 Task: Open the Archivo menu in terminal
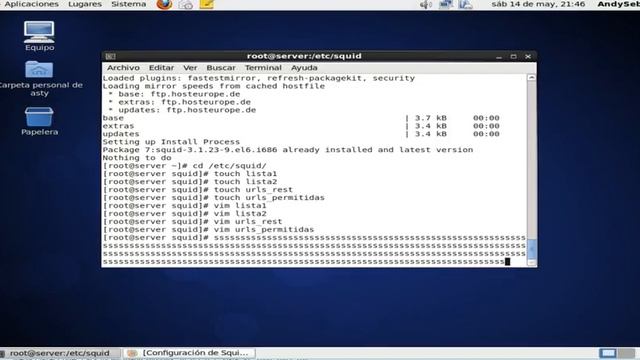[123, 68]
